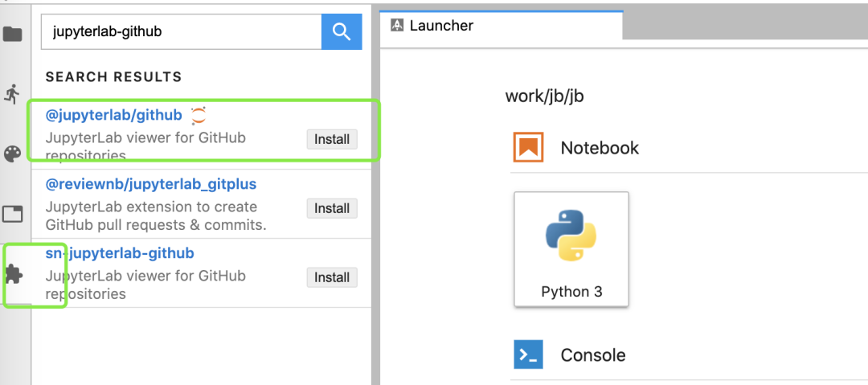The width and height of the screenshot is (868, 385).
Task: Click the extension search input field
Action: pyautogui.click(x=182, y=31)
